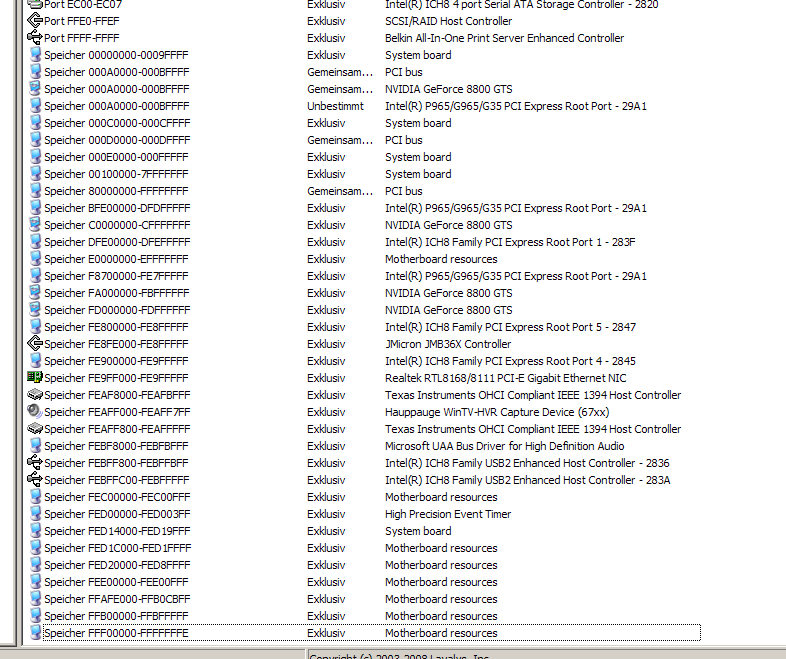Screen dimensions: 786x659
Task: Select Speicher 00100000-7FFFFFFF entry
Action: click(x=116, y=174)
